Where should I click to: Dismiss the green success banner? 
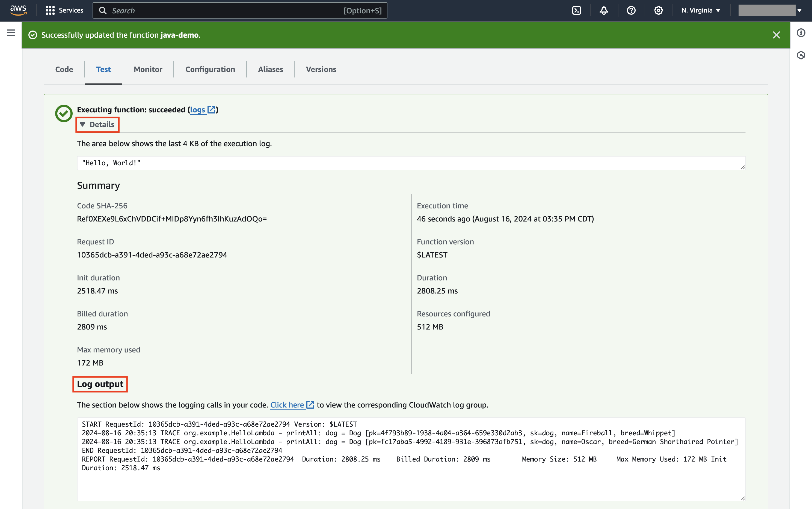[777, 35]
